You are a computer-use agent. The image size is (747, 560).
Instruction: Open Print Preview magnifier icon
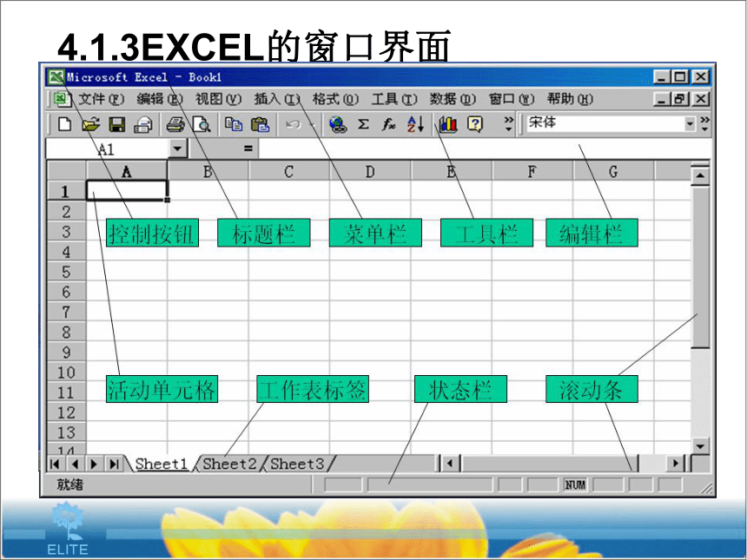(x=202, y=124)
